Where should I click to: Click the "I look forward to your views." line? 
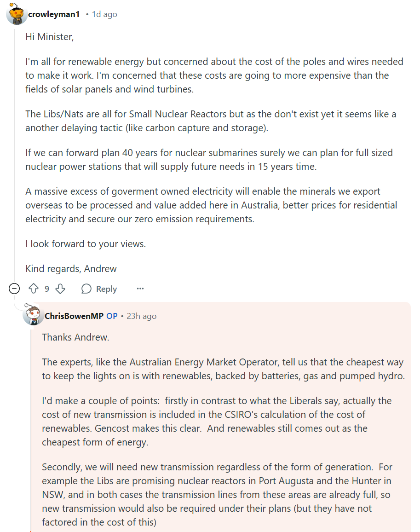coord(86,244)
